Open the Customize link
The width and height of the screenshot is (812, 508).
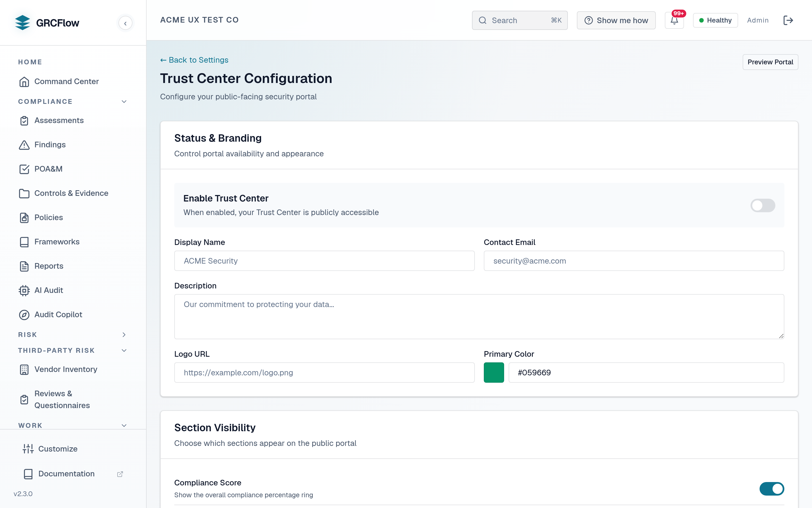pyautogui.click(x=73, y=449)
